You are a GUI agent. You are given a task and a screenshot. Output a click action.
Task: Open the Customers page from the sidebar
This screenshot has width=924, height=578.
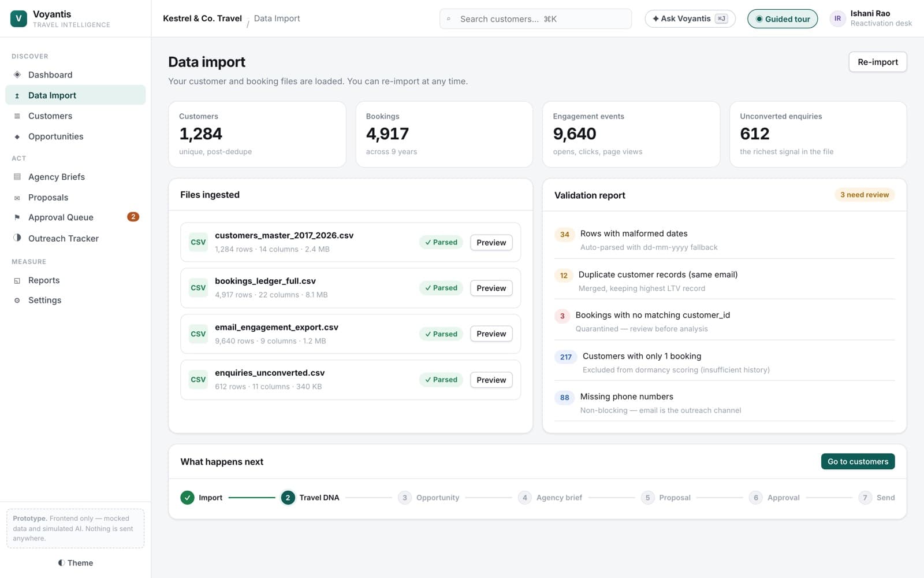click(x=76, y=116)
